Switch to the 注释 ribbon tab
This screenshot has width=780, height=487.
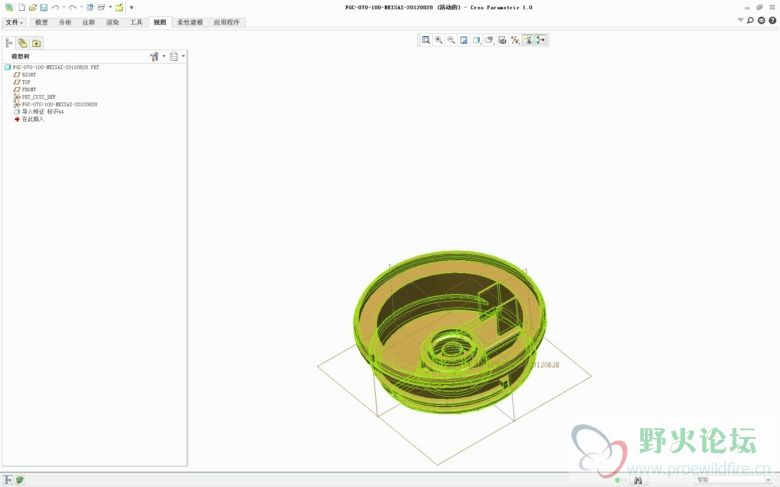[x=89, y=22]
